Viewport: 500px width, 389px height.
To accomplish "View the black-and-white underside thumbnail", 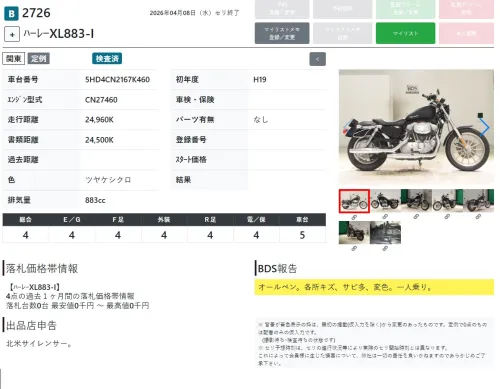I will (x=385, y=232).
